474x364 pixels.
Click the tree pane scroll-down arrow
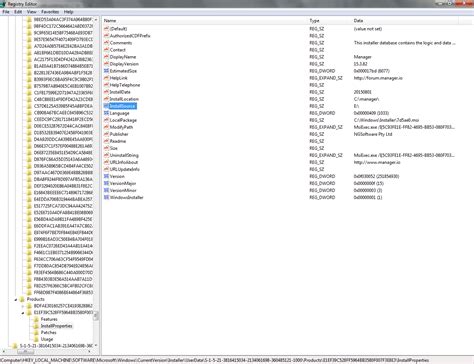[x=96, y=345]
